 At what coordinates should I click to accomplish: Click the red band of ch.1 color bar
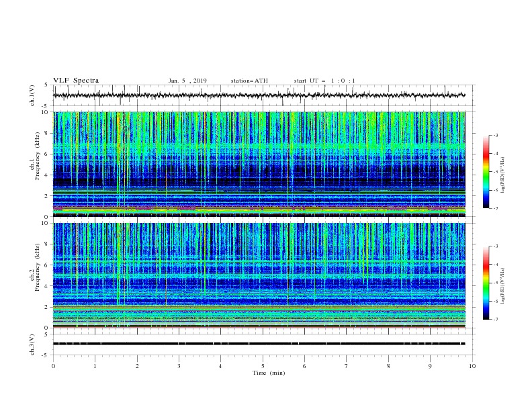[486, 154]
